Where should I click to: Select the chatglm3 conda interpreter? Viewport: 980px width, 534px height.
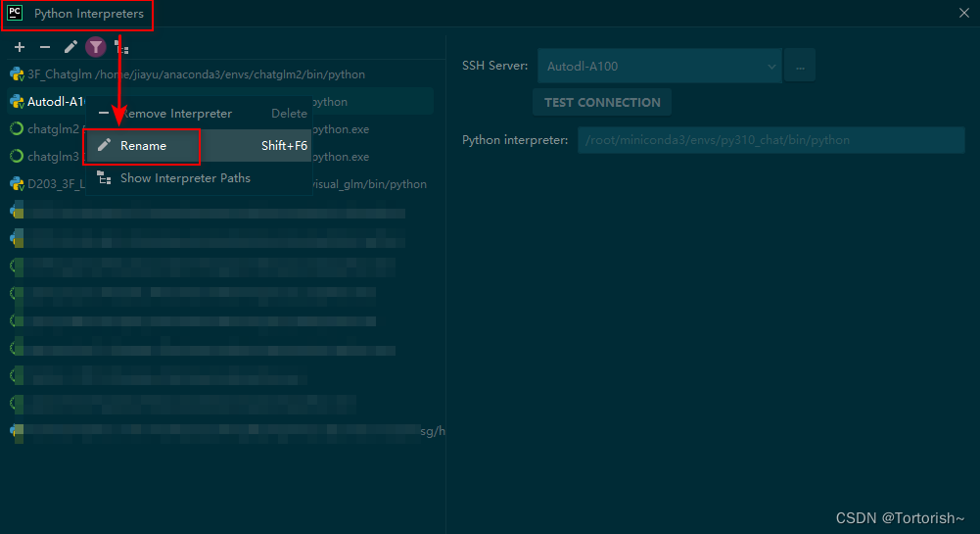pos(220,157)
